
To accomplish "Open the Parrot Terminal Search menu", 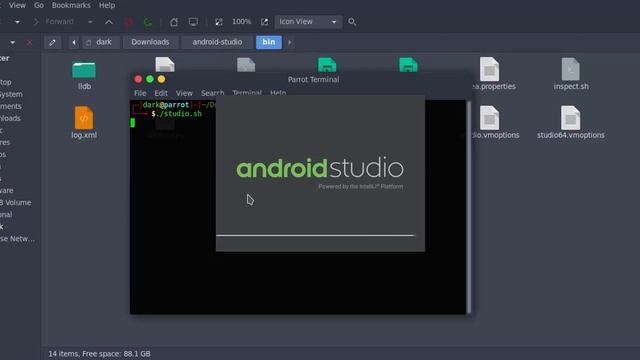I will click(x=212, y=93).
